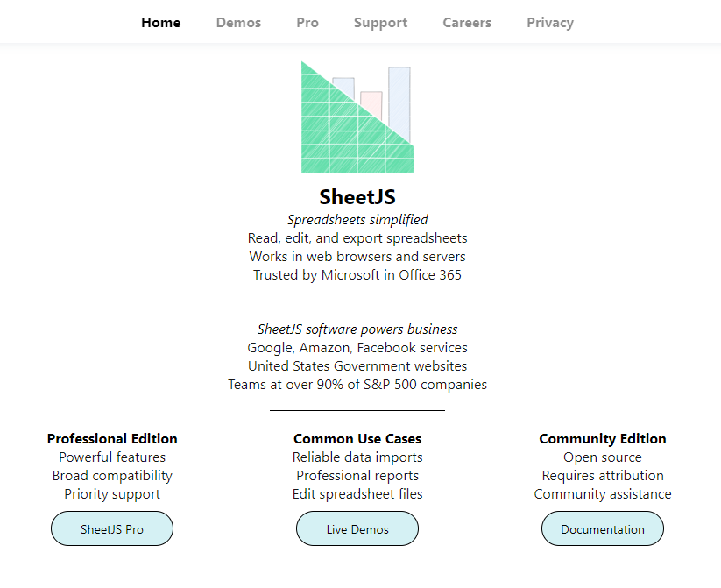Click 'Google, Amazon, Facebook services' text
Screen dimensions: 721x588
point(357,347)
